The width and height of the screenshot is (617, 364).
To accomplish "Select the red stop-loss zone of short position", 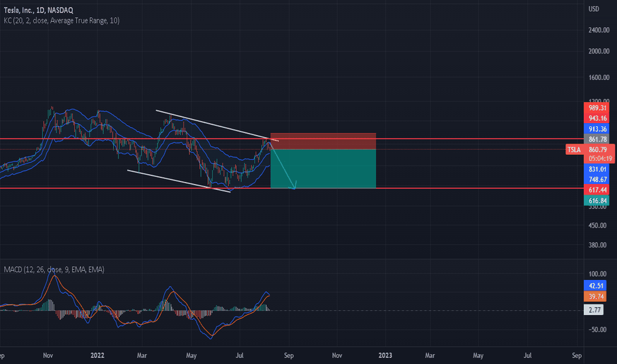I will click(x=323, y=141).
